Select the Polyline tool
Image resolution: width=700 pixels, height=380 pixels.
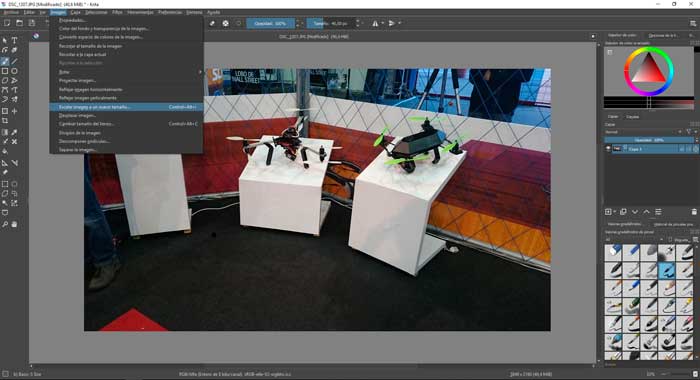14,81
